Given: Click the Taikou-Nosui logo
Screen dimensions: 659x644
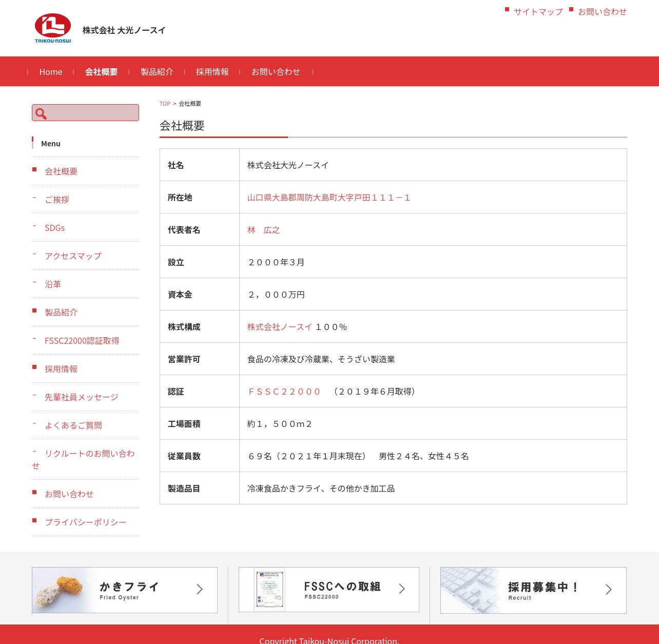Looking at the screenshot, I should [53, 28].
